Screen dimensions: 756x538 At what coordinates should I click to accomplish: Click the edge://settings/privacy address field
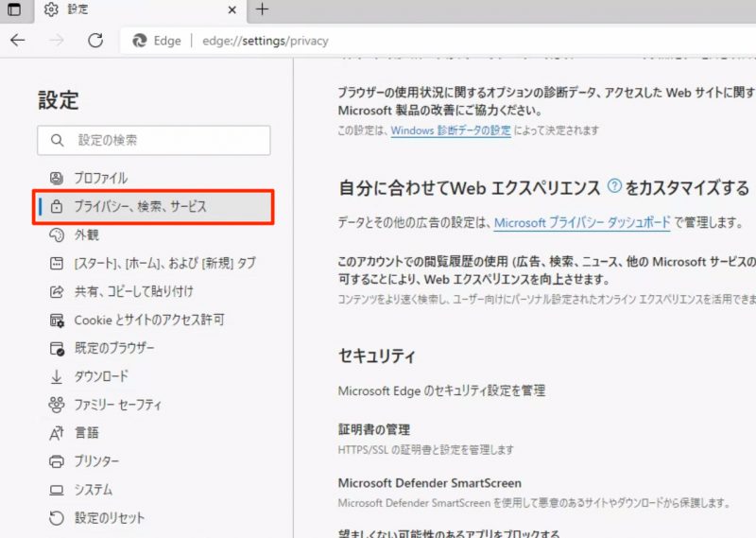pyautogui.click(x=266, y=41)
